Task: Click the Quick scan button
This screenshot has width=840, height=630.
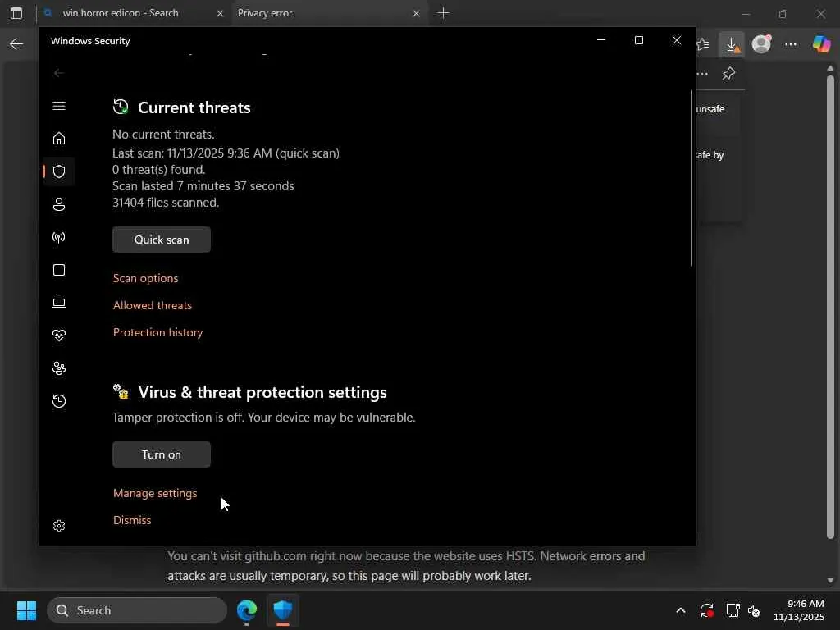Action: [162, 240]
